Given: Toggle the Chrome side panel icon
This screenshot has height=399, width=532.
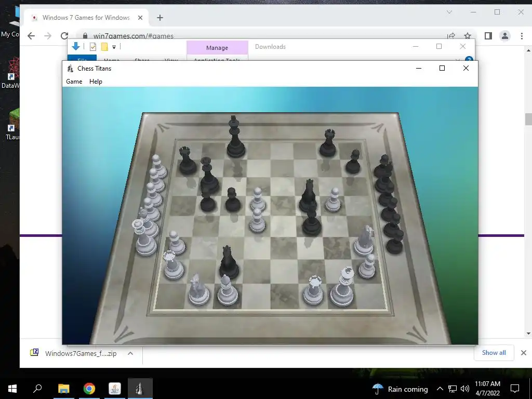Looking at the screenshot, I should 488,36.
